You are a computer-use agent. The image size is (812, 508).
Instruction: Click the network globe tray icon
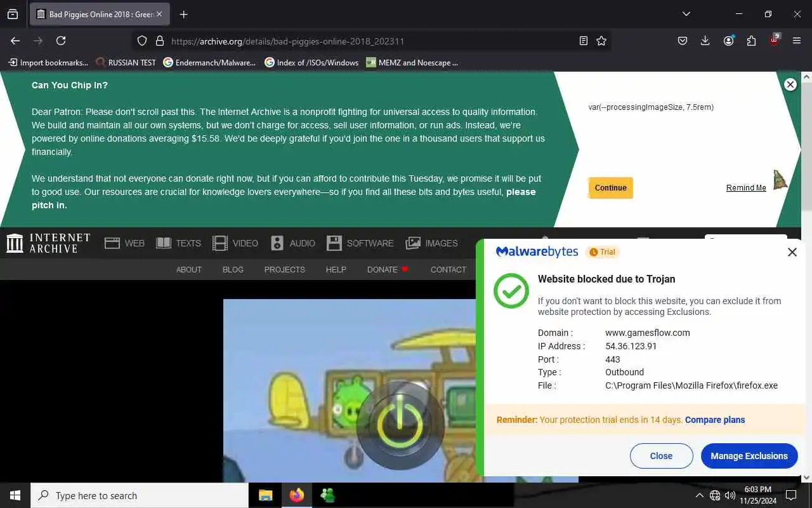tap(715, 495)
